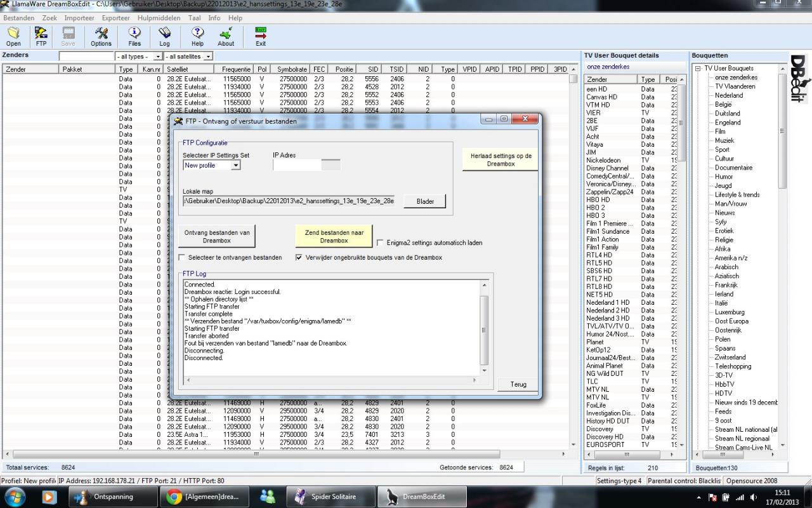This screenshot has height=508, width=812.
Task: Click the Blader browse button
Action: point(425,201)
